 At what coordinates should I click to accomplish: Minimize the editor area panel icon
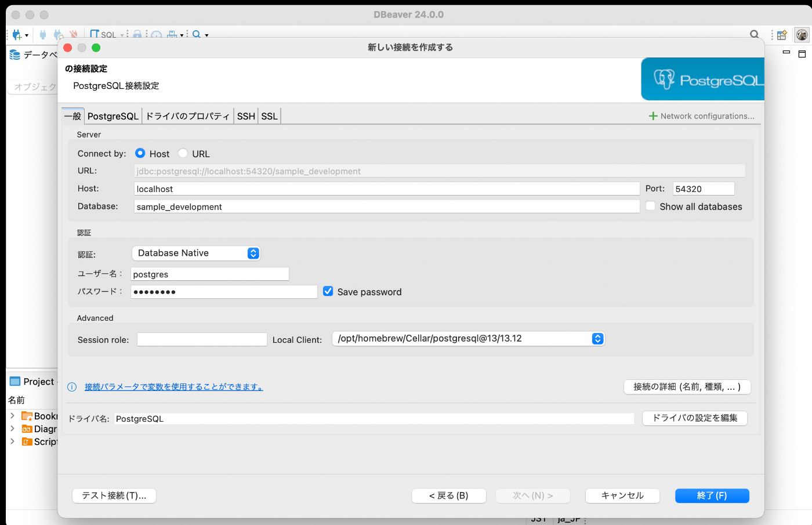point(786,52)
